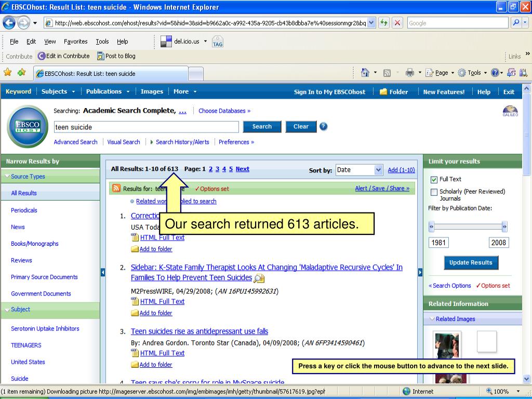The height and width of the screenshot is (399, 532).
Task: Click the zoom level 100% control
Action: point(503,391)
